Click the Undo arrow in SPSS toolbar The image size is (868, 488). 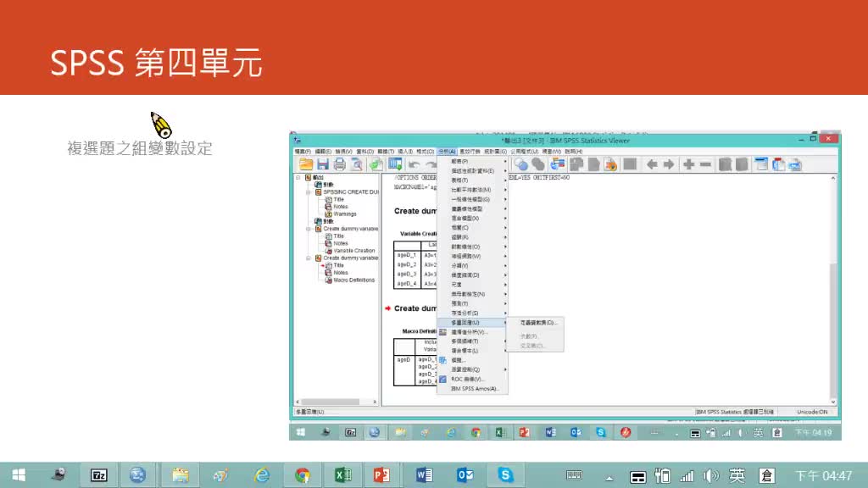pos(414,164)
